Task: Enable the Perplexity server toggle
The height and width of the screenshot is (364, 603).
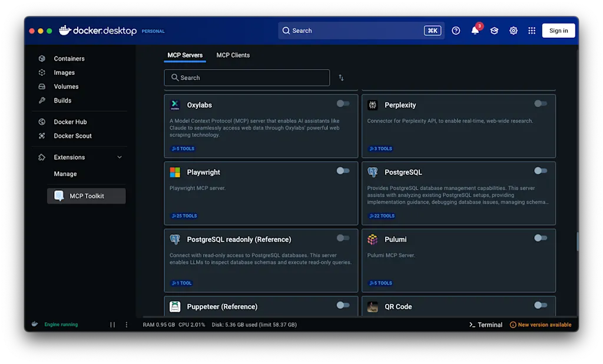Action: (541, 104)
